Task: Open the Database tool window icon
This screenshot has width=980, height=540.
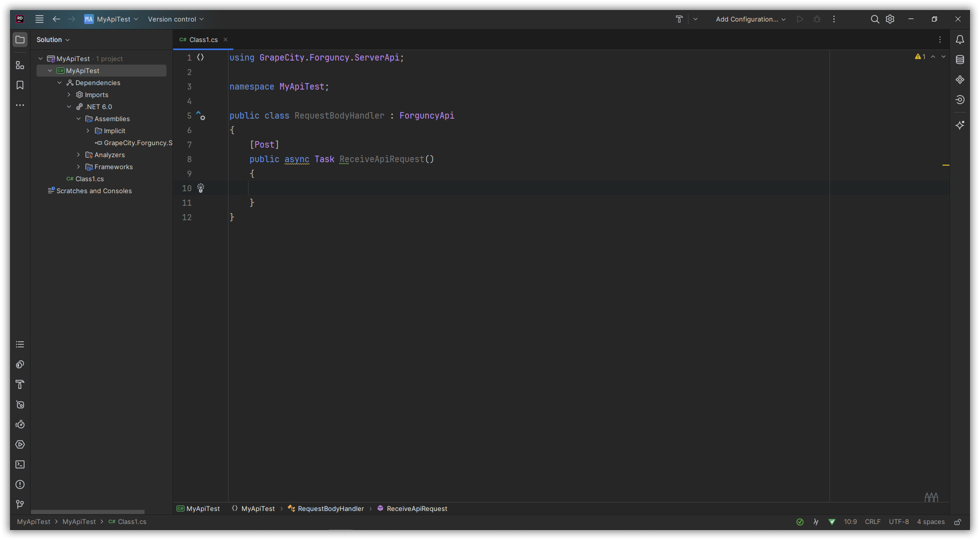Action: (x=959, y=60)
